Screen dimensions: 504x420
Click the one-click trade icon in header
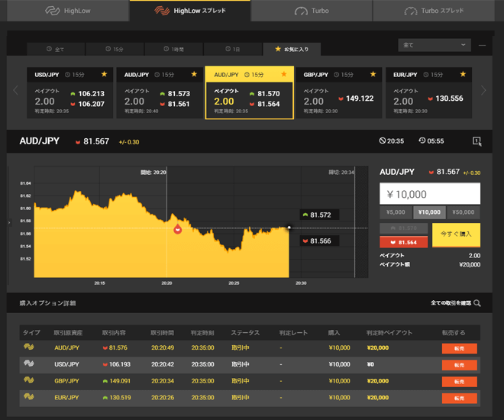tap(477, 141)
